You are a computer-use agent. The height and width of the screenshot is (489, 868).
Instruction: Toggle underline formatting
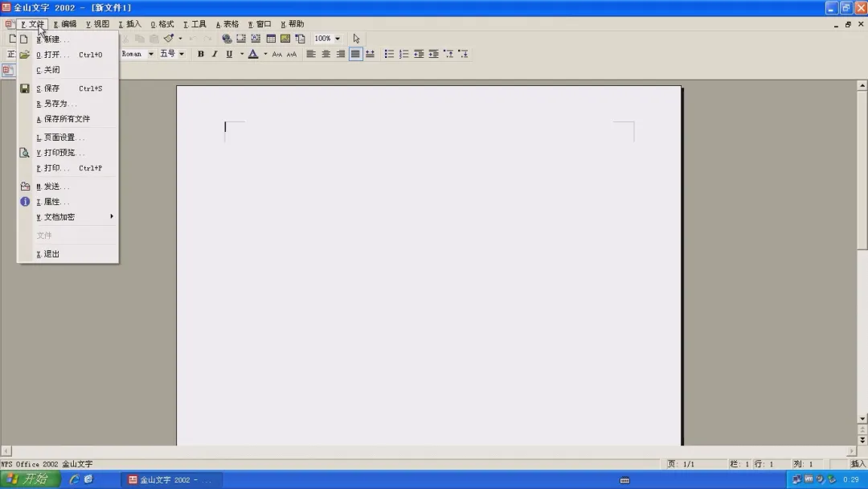[229, 54]
